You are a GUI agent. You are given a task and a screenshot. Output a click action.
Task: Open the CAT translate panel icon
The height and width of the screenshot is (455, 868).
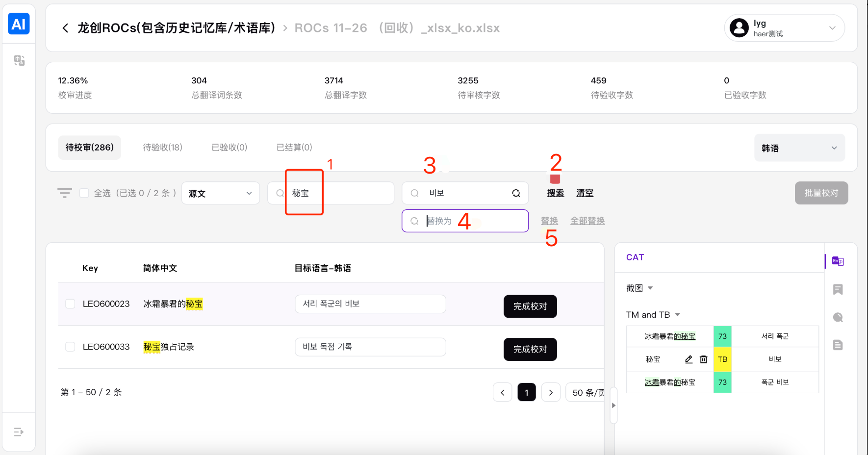pyautogui.click(x=838, y=261)
